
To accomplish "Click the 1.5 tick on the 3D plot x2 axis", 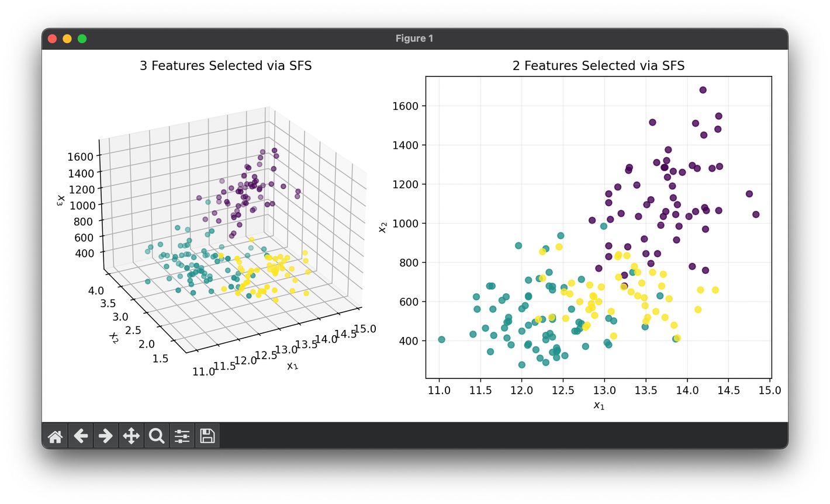I will pos(162,359).
